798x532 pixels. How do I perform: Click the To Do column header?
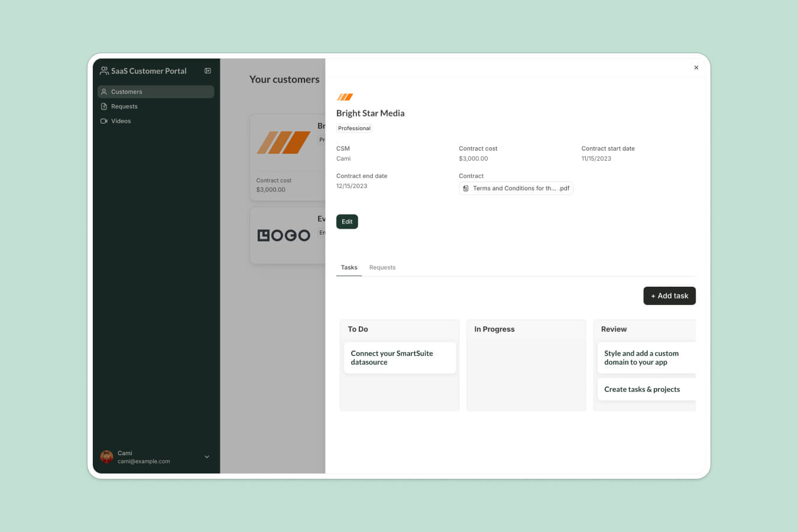(358, 329)
